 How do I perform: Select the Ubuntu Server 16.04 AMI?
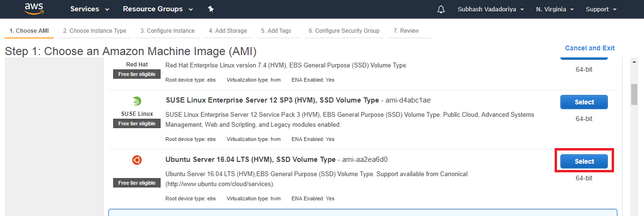coord(584,161)
